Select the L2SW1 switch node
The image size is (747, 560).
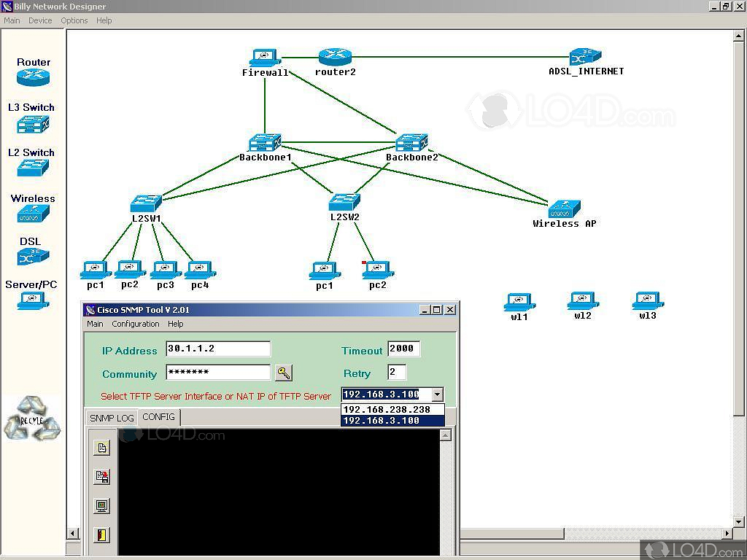(x=146, y=203)
